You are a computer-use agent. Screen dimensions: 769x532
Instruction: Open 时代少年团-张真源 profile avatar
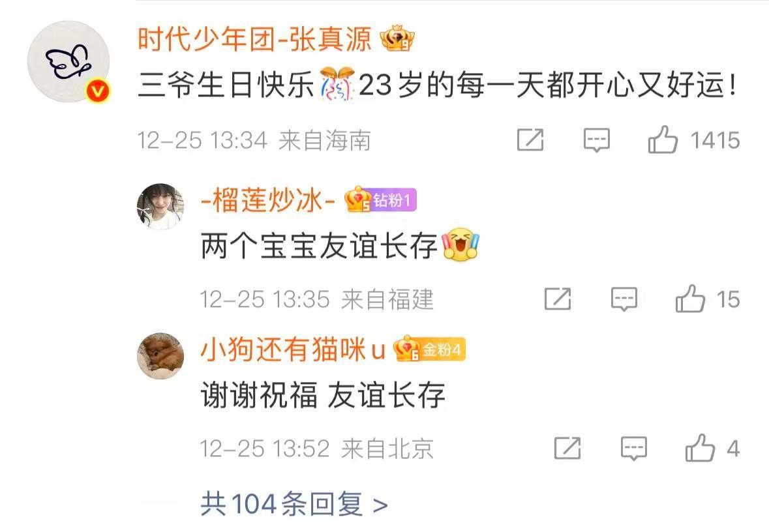tap(68, 61)
